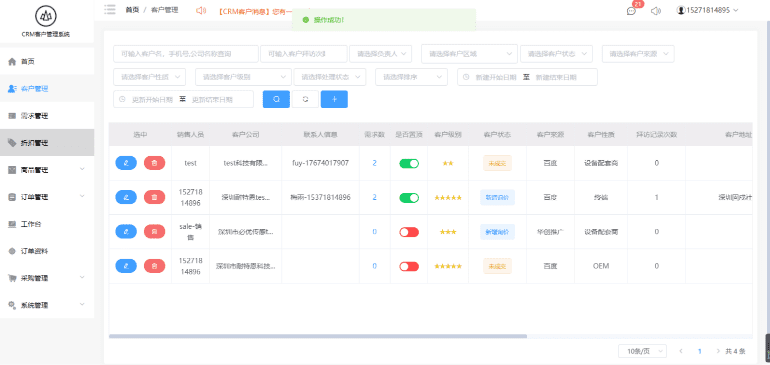770x365 pixels.
Task: Click 首页 in the breadcrumb
Action: point(132,10)
